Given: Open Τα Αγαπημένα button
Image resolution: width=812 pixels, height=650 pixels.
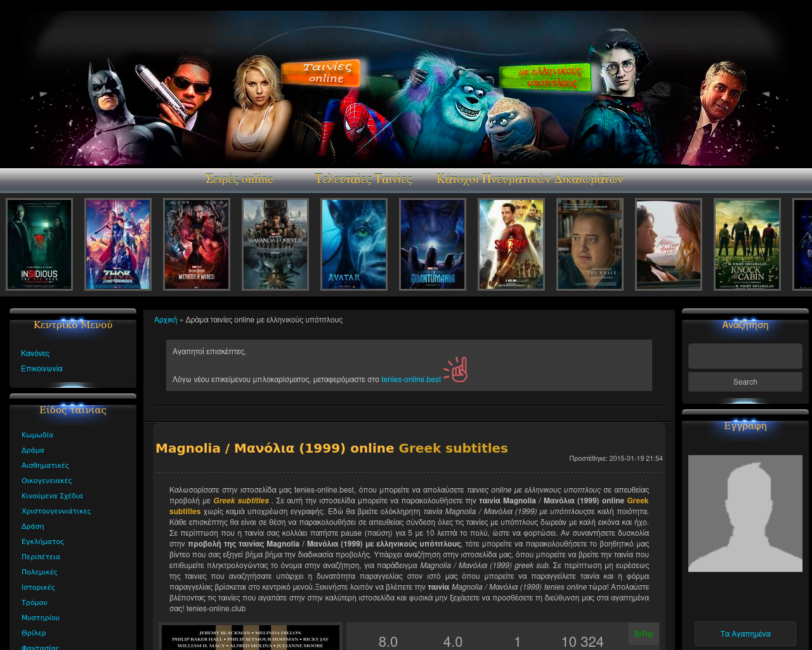Looking at the screenshot, I should click(745, 634).
